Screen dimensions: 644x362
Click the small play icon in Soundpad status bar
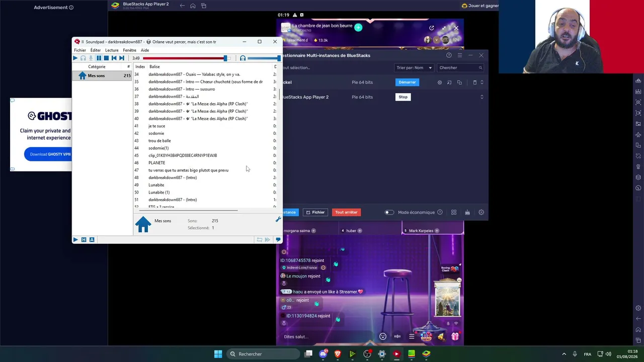coord(75,240)
